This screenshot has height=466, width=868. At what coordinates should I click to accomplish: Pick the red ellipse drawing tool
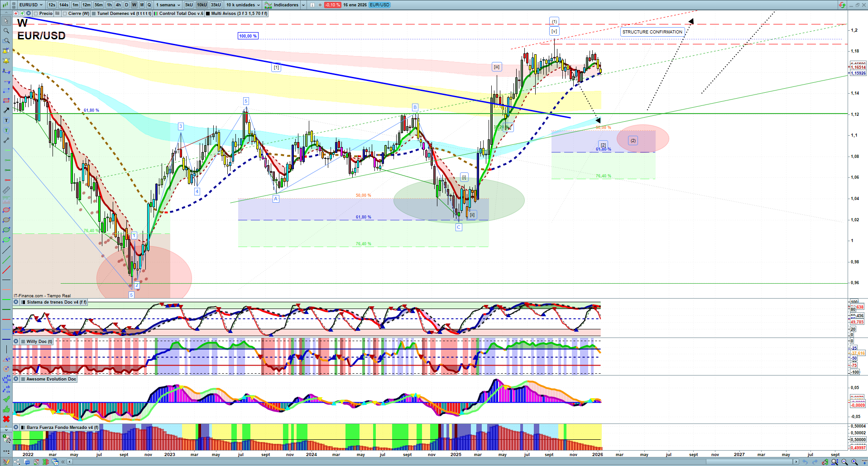6,210
